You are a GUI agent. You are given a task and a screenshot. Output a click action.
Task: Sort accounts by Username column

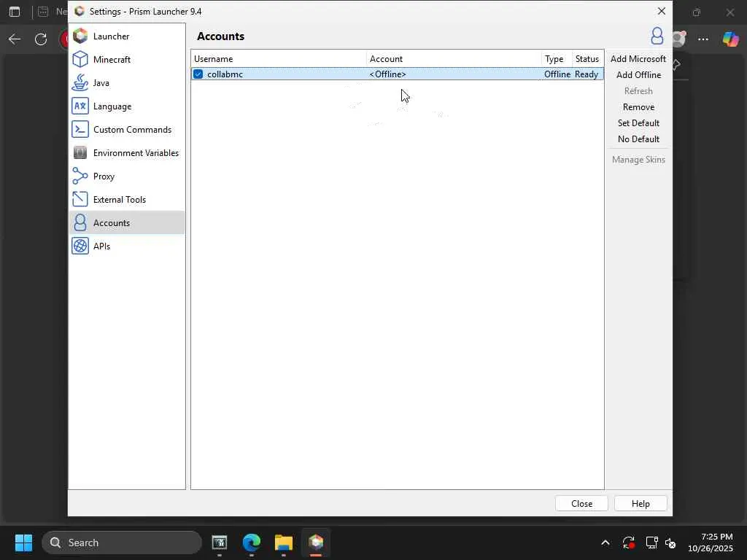click(279, 59)
